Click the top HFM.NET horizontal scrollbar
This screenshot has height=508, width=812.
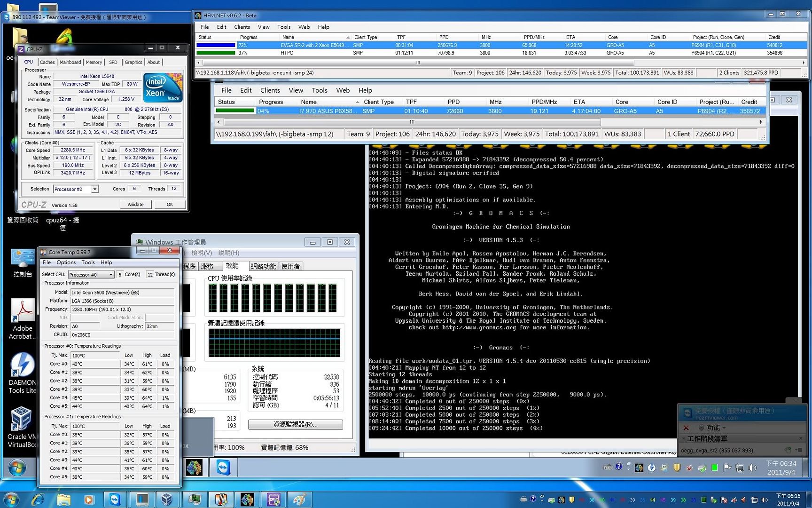[418, 63]
